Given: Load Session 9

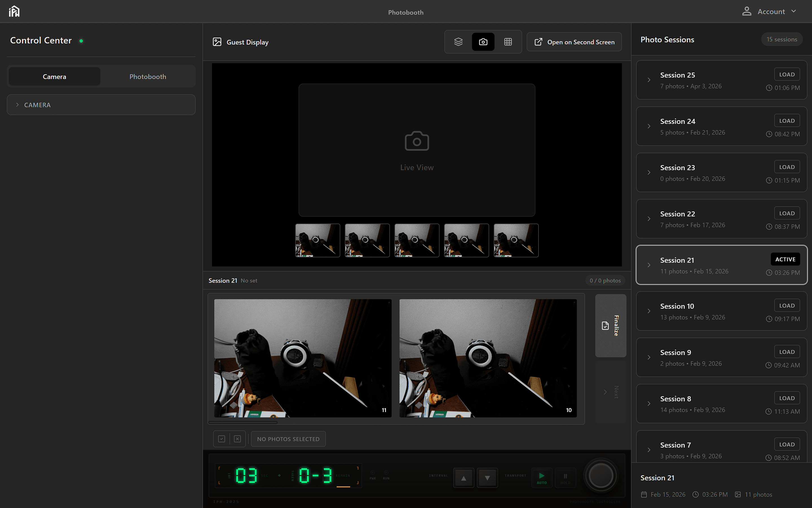Looking at the screenshot, I should (x=787, y=352).
